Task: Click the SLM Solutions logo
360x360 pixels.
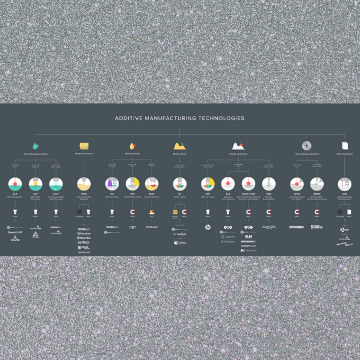Action: click(x=248, y=236)
